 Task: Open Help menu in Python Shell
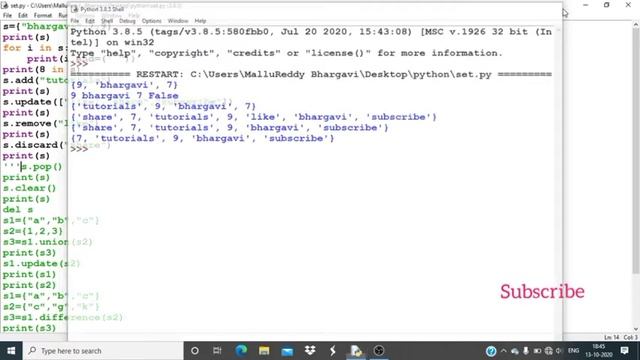pyautogui.click(x=200, y=21)
